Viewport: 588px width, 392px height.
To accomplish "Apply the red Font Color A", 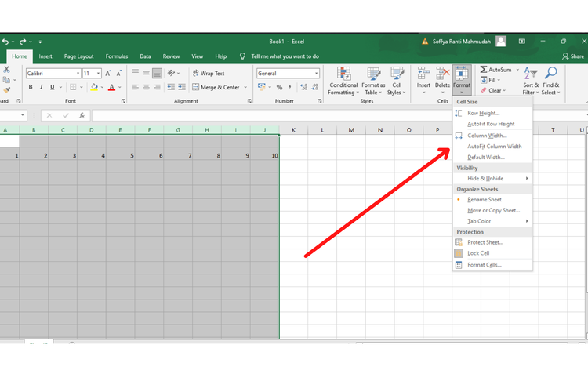I will coord(112,87).
